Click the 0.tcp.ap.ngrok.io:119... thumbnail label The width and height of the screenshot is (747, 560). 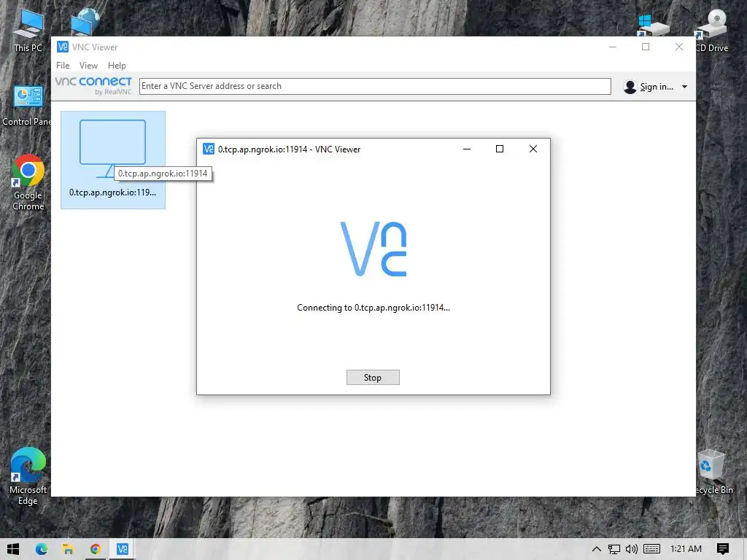pyautogui.click(x=112, y=192)
